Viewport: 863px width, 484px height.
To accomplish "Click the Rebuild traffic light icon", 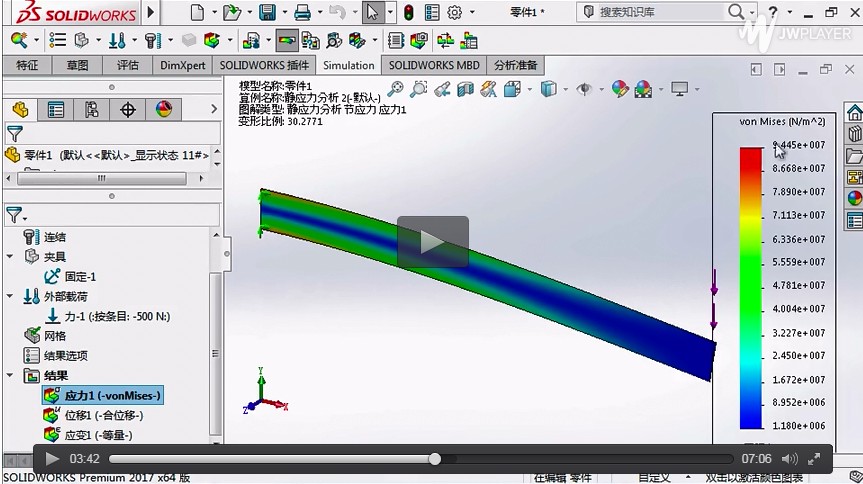I will pos(409,13).
